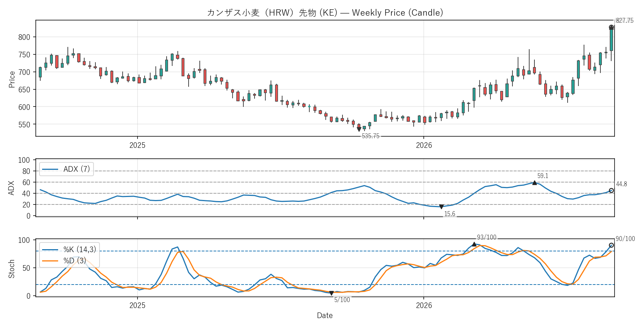Click the ADX (7) legend label

click(77, 169)
